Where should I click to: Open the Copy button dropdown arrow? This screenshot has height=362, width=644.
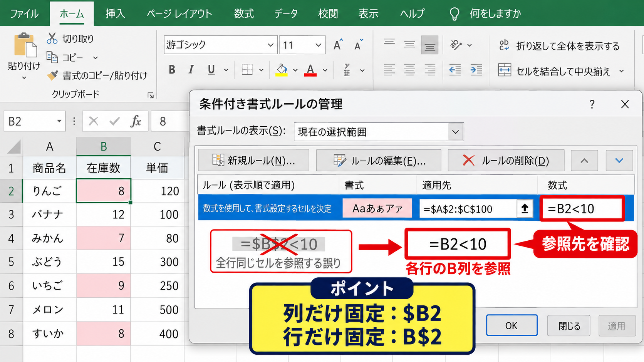[95, 58]
